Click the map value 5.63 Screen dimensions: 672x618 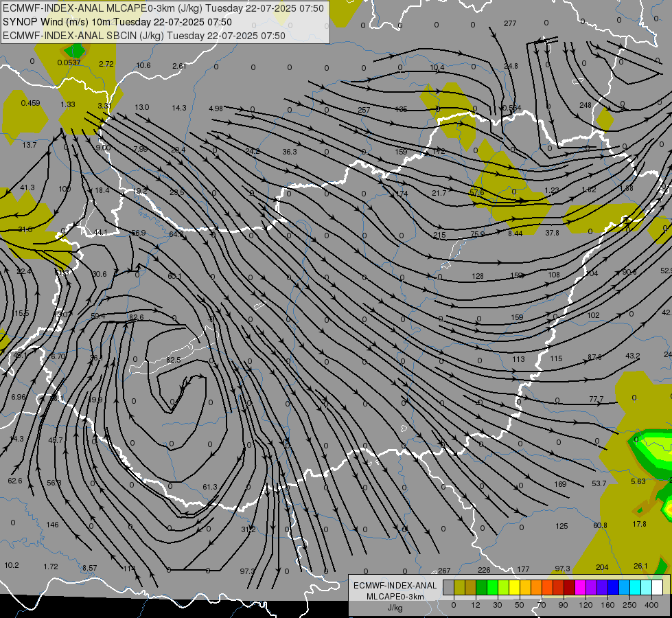click(638, 481)
